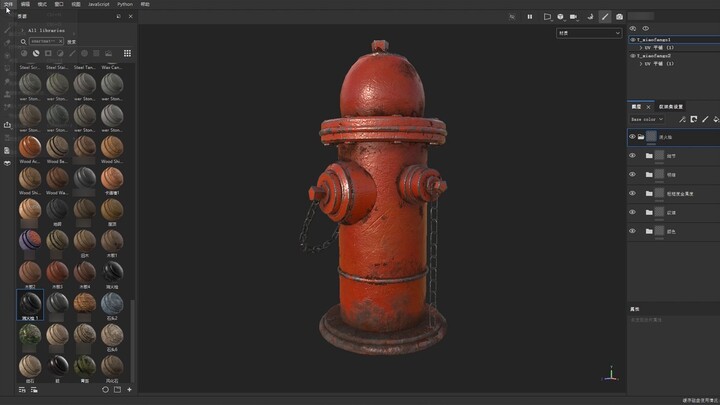Open the Python menu
Screen dimensions: 720x405
pyautogui.click(x=125, y=4)
